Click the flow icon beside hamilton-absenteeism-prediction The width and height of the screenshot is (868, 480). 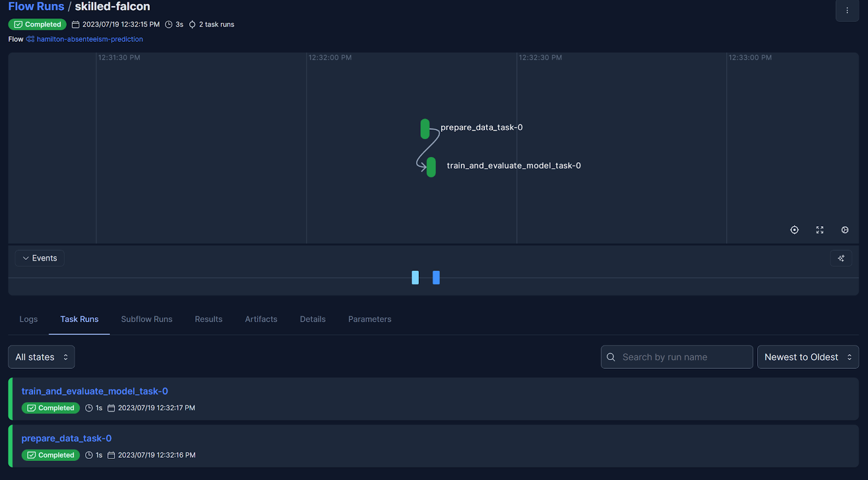(x=30, y=39)
